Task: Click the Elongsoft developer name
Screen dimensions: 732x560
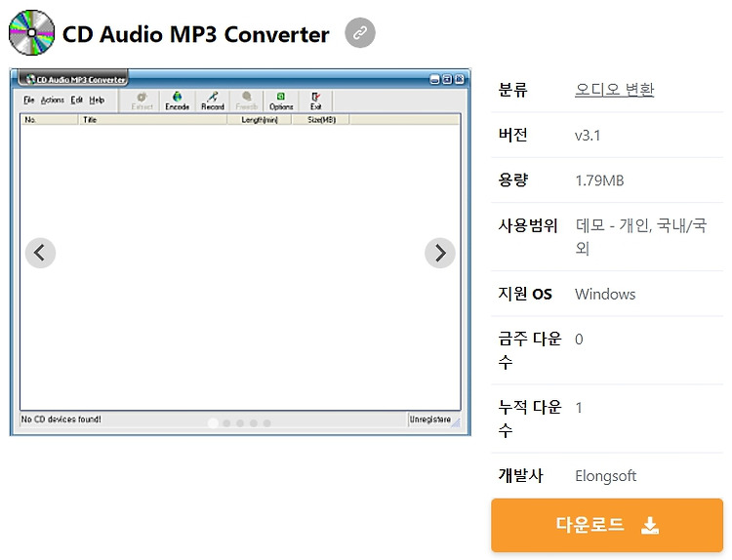Action: tap(605, 475)
